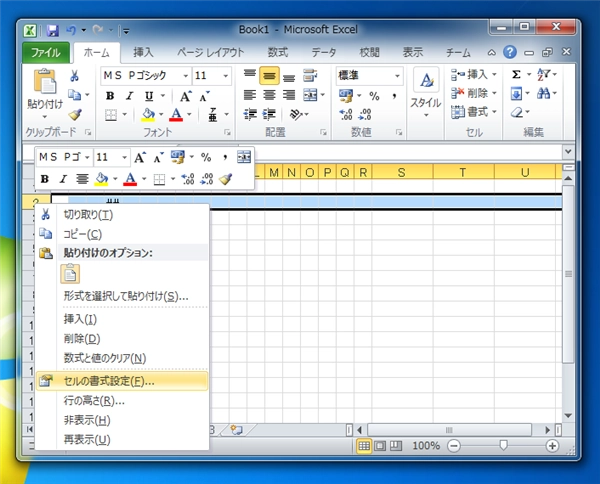The image size is (600, 484).
Task: Click ribbon Wrap Text icon
Action: pyautogui.click(x=310, y=76)
